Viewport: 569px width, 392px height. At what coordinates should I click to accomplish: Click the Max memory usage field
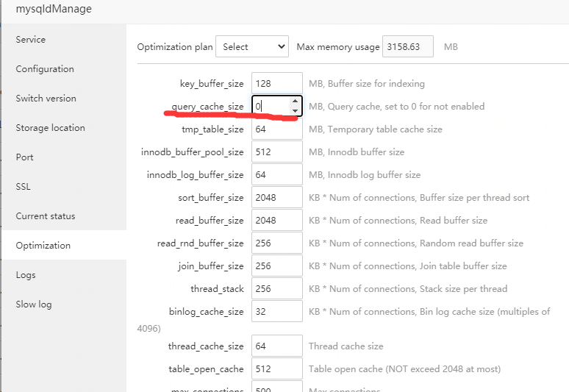(408, 46)
